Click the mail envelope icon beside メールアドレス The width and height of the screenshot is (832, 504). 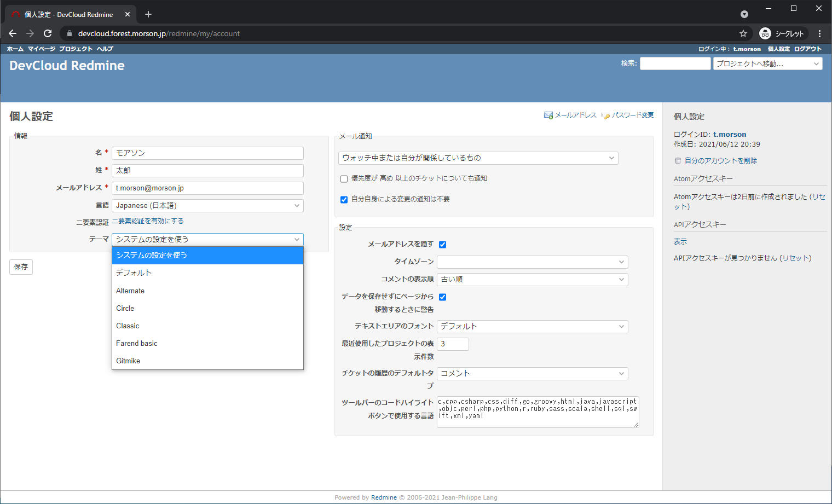(x=548, y=115)
